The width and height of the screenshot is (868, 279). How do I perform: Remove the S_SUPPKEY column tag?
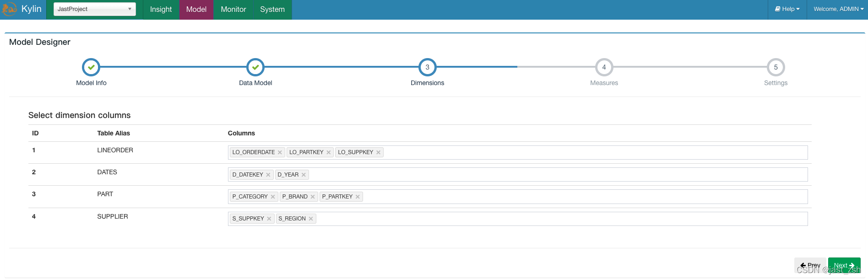(269, 219)
